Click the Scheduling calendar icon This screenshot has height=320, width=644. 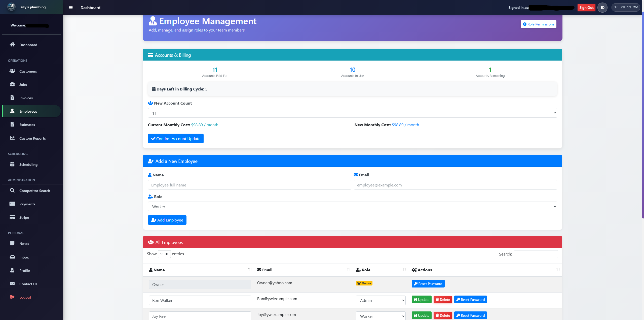click(x=12, y=164)
